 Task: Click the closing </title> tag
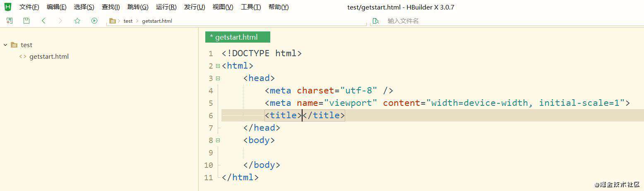tap(324, 115)
